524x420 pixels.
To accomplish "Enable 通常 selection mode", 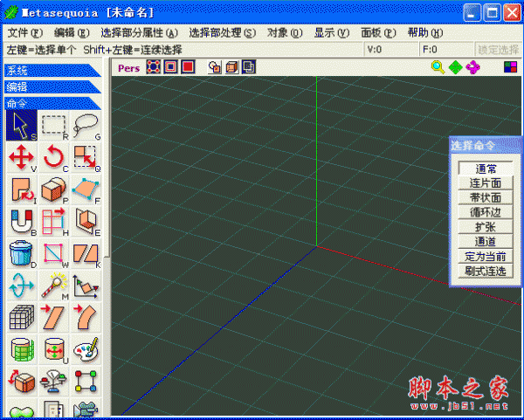I will pos(486,169).
